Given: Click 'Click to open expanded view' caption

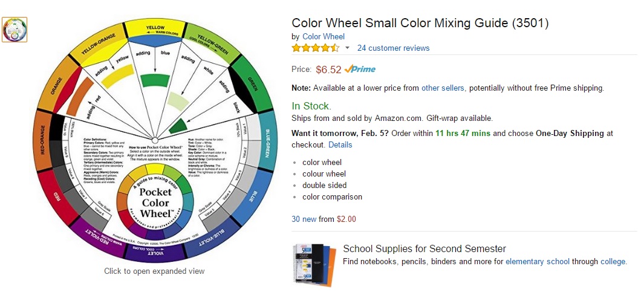Looking at the screenshot, I should point(154,271).
